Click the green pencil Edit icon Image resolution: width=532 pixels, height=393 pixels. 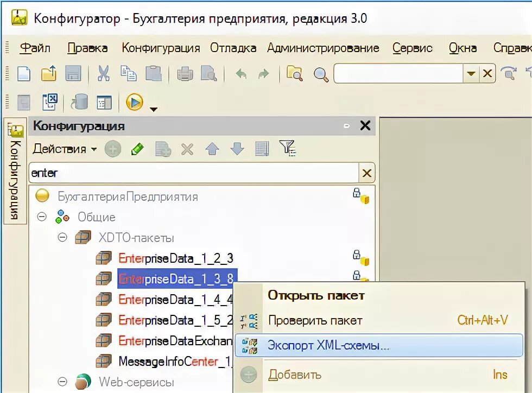pos(137,149)
